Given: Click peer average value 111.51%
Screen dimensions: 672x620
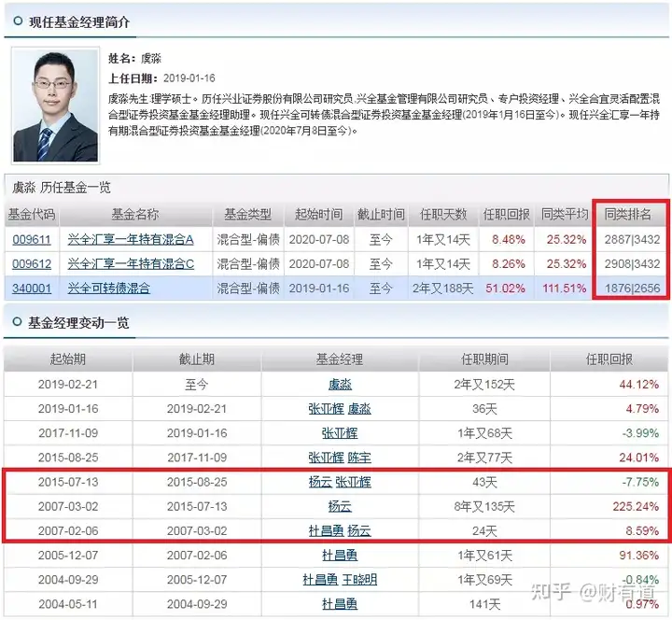Looking at the screenshot, I should pyautogui.click(x=565, y=289).
